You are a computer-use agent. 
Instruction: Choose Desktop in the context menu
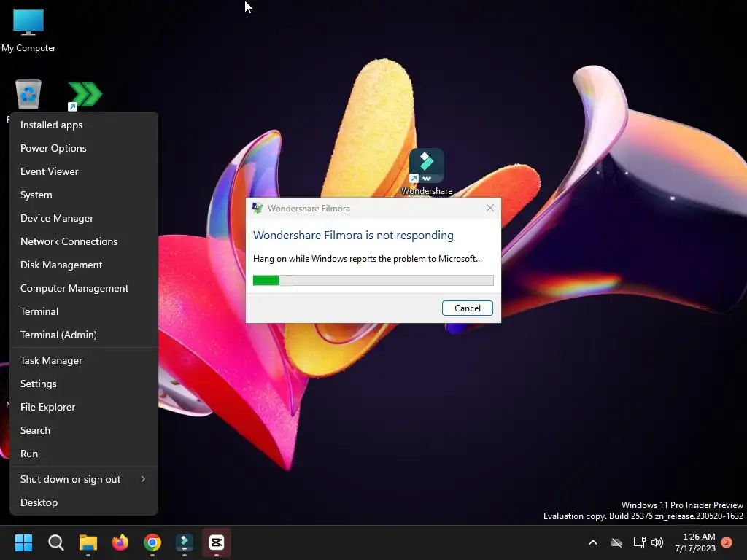(x=84, y=503)
